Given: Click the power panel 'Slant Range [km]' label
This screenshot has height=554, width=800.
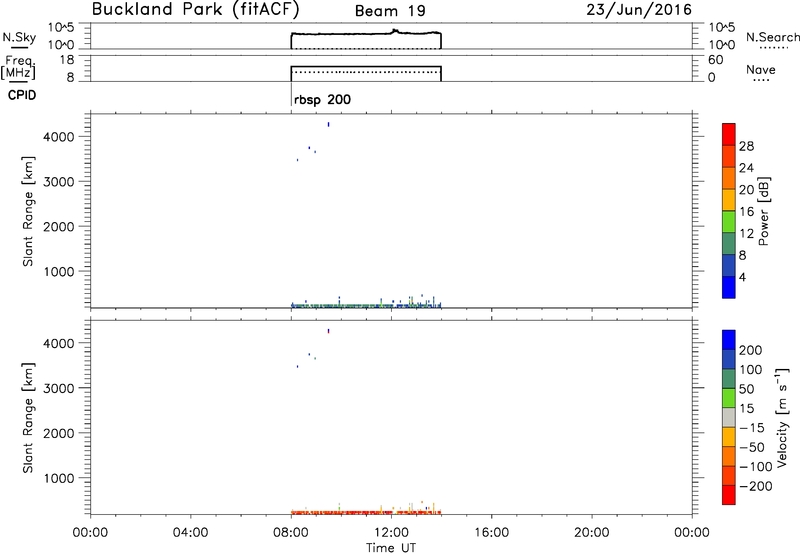Looking at the screenshot, I should coord(28,211).
